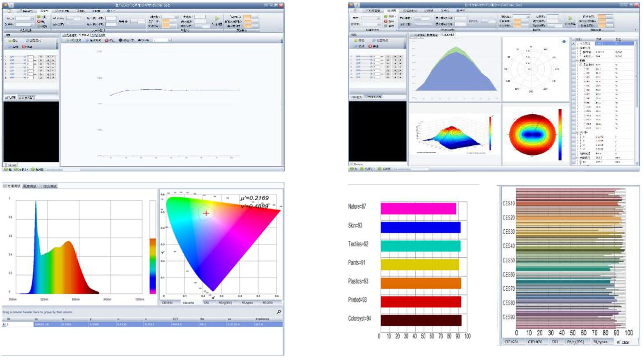644x362 pixels.
Task: Open the first combo box in top-left ribbon
Action: point(25,18)
